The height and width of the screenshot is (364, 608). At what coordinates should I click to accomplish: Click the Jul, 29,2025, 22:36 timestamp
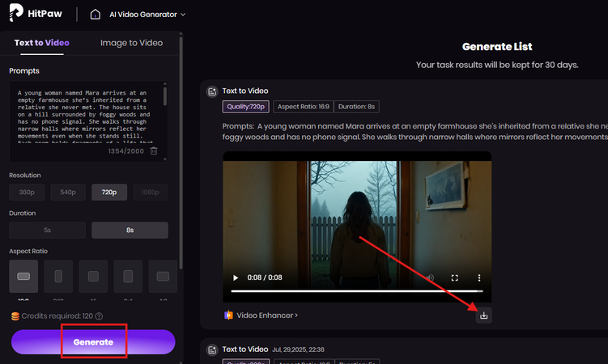pos(298,349)
